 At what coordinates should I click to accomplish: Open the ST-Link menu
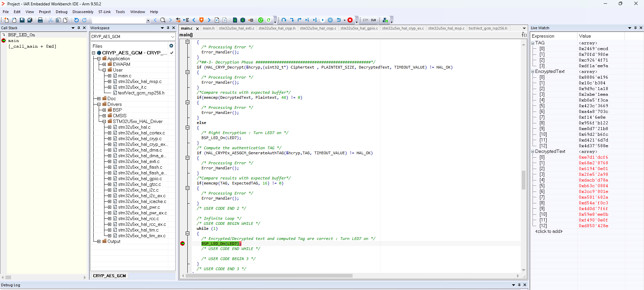tap(104, 12)
